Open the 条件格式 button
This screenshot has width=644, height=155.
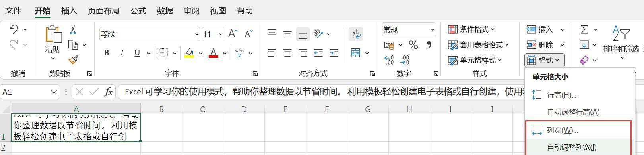coord(471,29)
